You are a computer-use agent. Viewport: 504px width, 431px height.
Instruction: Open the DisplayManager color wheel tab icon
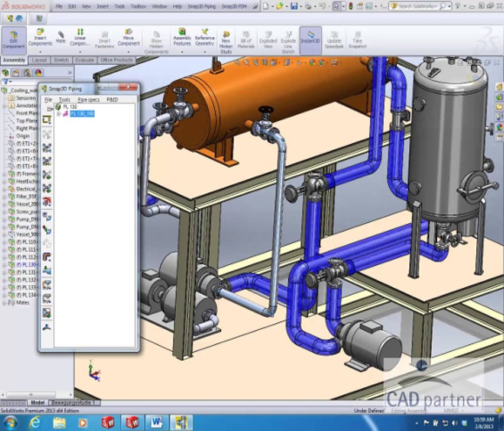click(x=38, y=73)
